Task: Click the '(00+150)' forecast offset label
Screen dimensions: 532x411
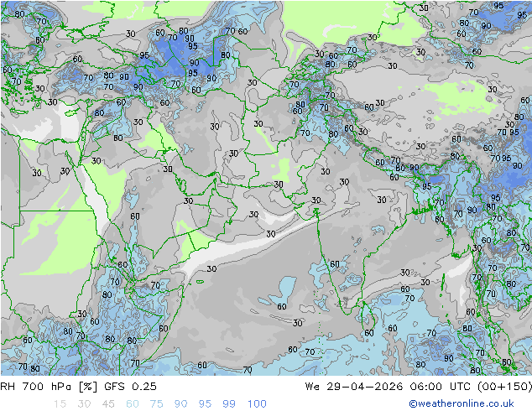Action: 504,386
